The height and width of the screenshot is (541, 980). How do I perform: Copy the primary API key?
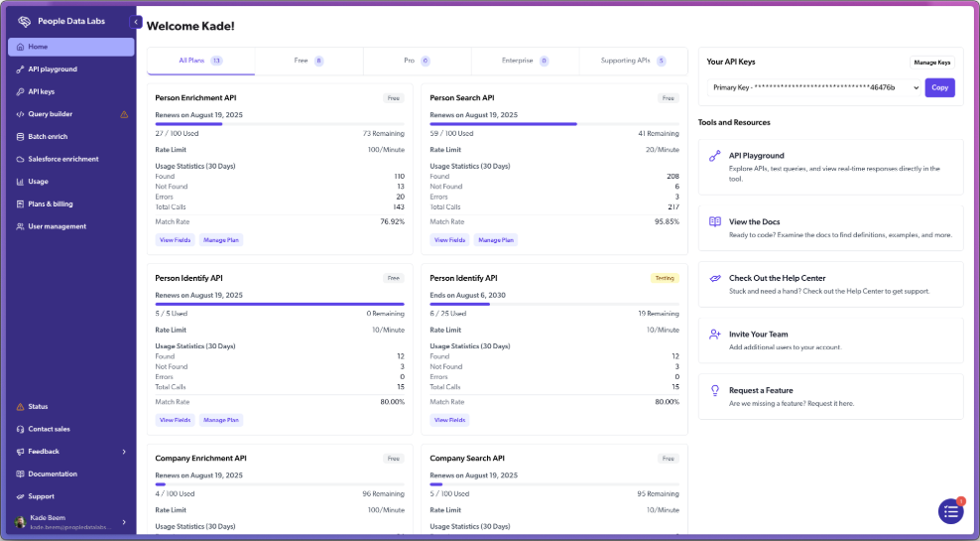(939, 87)
